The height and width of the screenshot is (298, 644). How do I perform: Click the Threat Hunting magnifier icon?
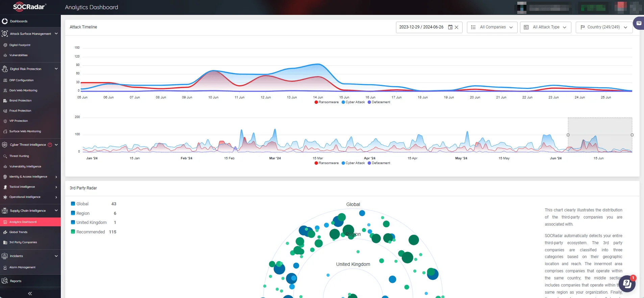click(x=5, y=156)
